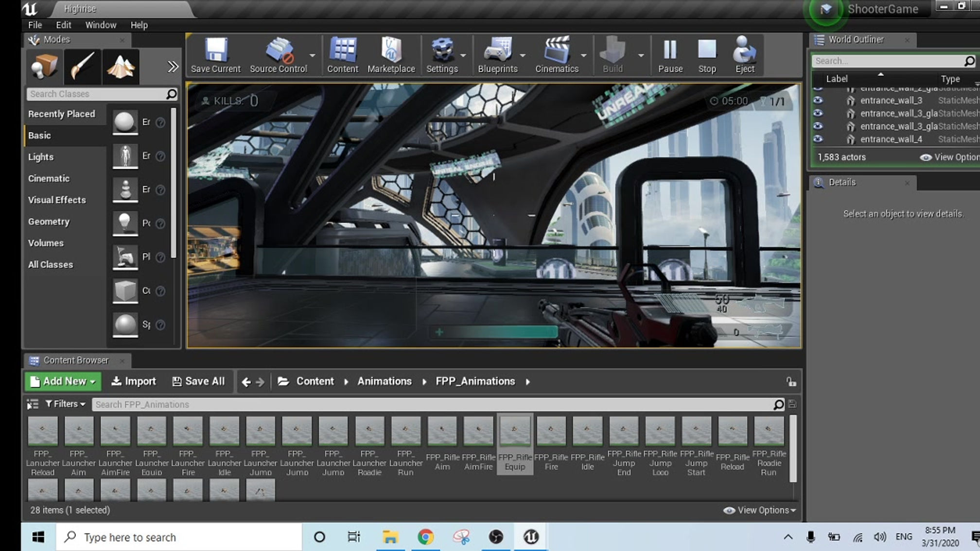This screenshot has width=980, height=551.
Task: Select the Paint mode brush icon
Action: click(x=82, y=67)
